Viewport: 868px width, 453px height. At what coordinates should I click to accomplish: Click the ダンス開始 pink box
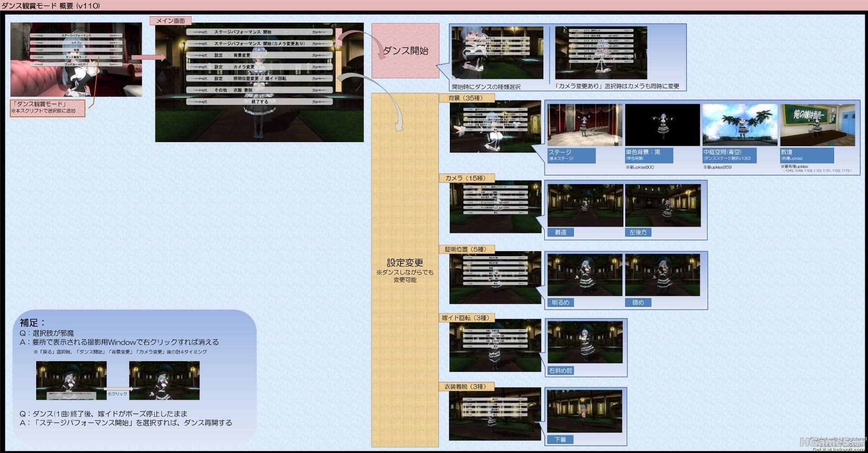pos(406,51)
